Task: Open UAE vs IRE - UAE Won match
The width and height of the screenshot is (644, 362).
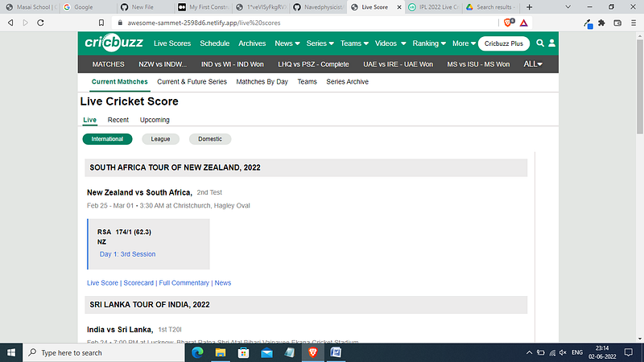Action: [x=398, y=64]
